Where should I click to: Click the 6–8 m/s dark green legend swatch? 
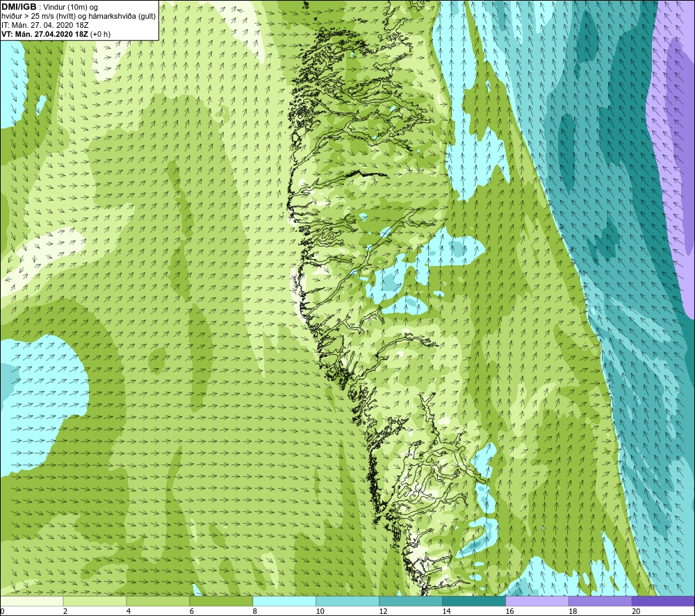coord(221,601)
